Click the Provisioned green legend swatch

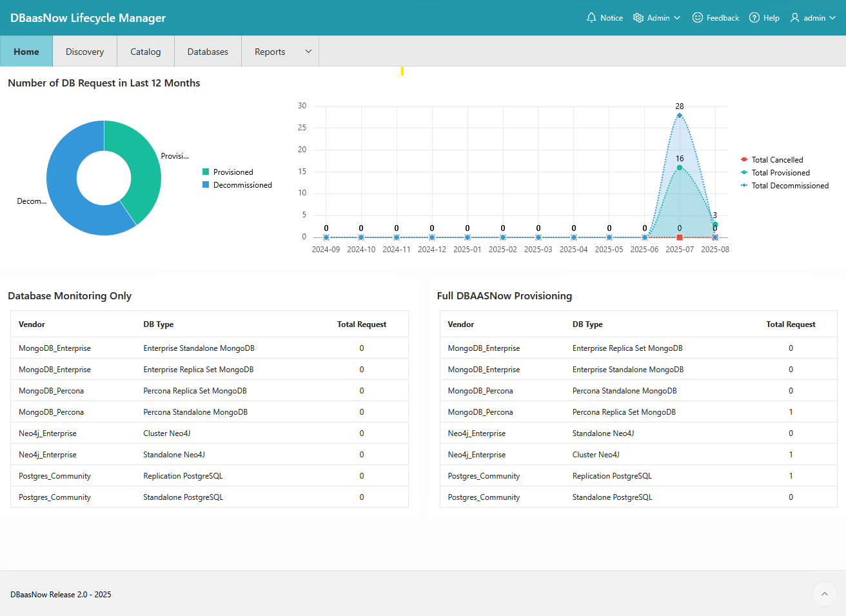(x=206, y=172)
